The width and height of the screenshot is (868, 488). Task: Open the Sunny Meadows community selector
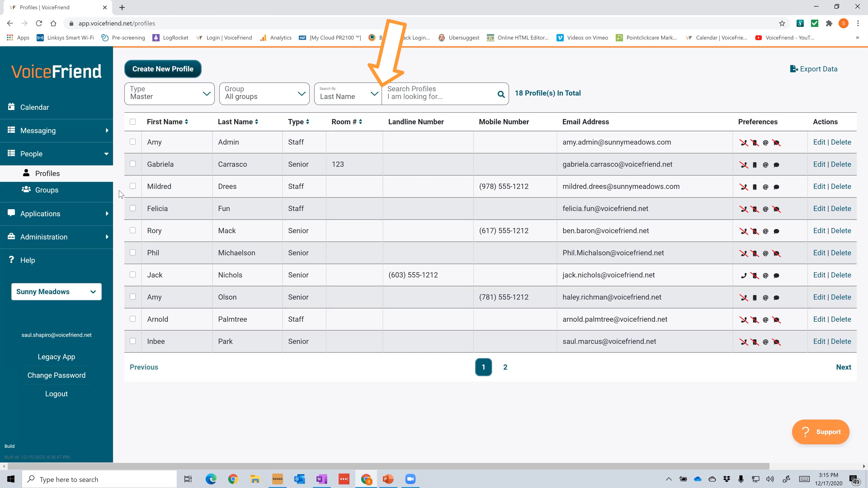(x=56, y=292)
